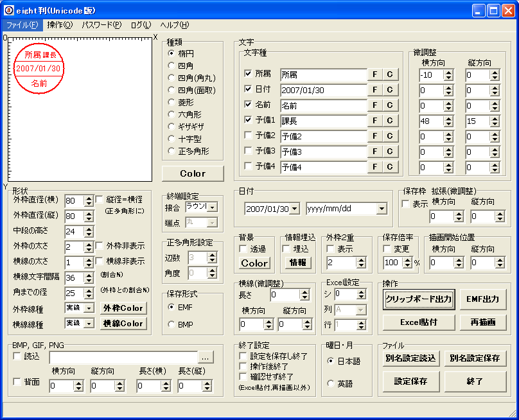Increase 所属 横方向 adjustment using the up arrow
Screen dimensions: 519x420
click(448, 73)
